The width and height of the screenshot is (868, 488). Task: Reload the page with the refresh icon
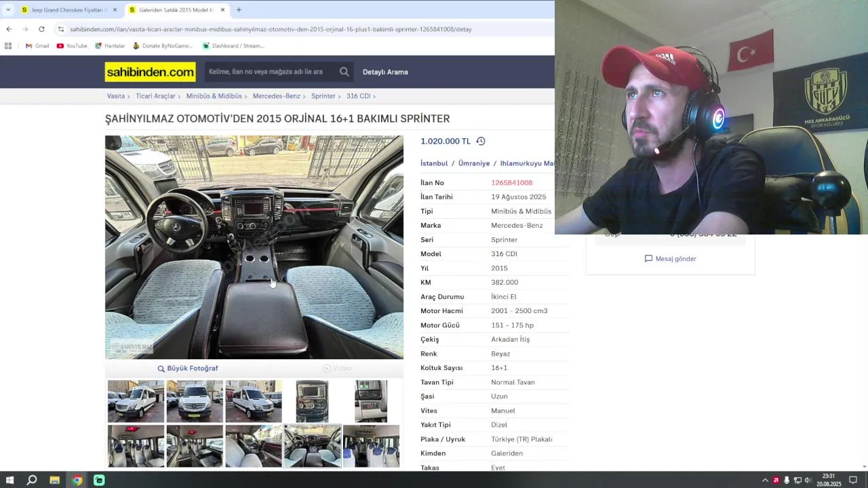point(41,29)
